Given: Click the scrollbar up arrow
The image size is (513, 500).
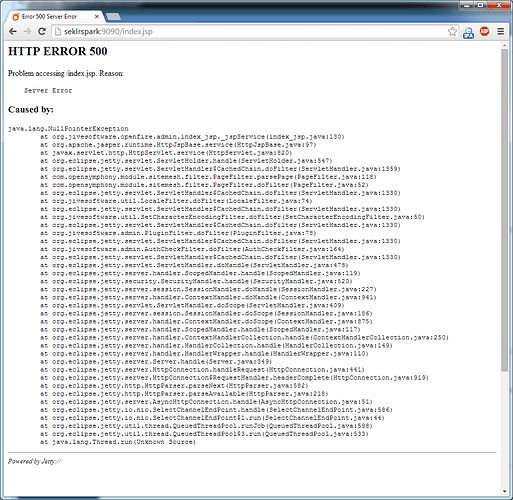Looking at the screenshot, I should (504, 45).
